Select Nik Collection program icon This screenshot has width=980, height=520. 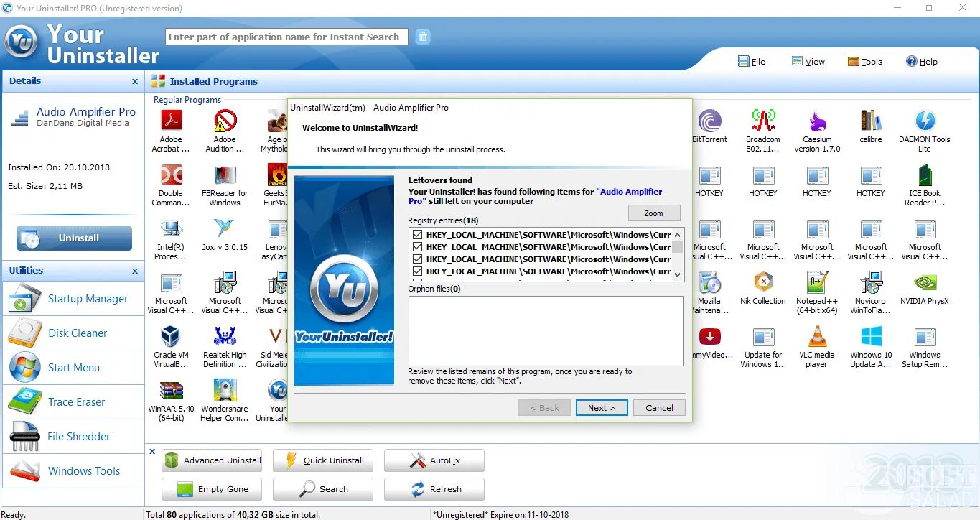(763, 282)
